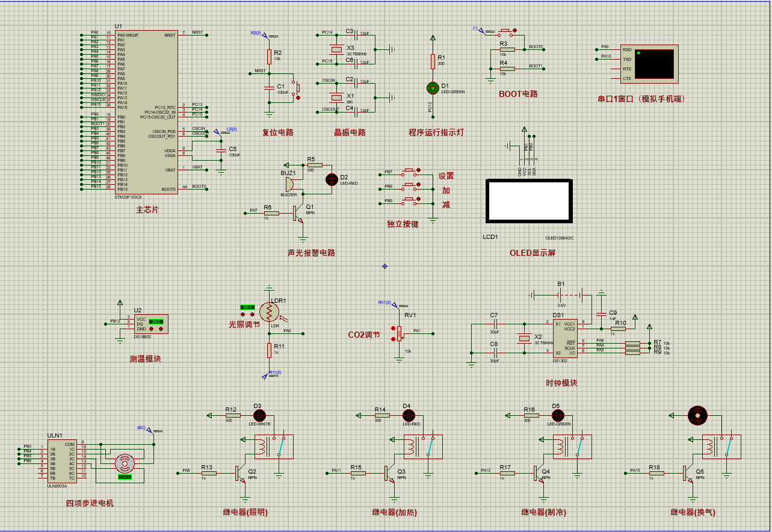
Task: Select resistor R3 in BOOT circuit
Action: [x=507, y=50]
